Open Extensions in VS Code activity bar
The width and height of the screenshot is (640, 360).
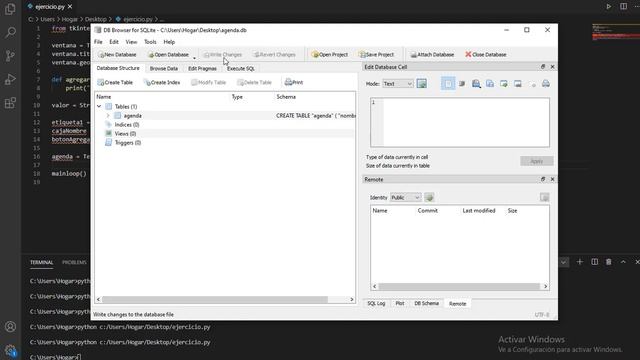coord(10,102)
